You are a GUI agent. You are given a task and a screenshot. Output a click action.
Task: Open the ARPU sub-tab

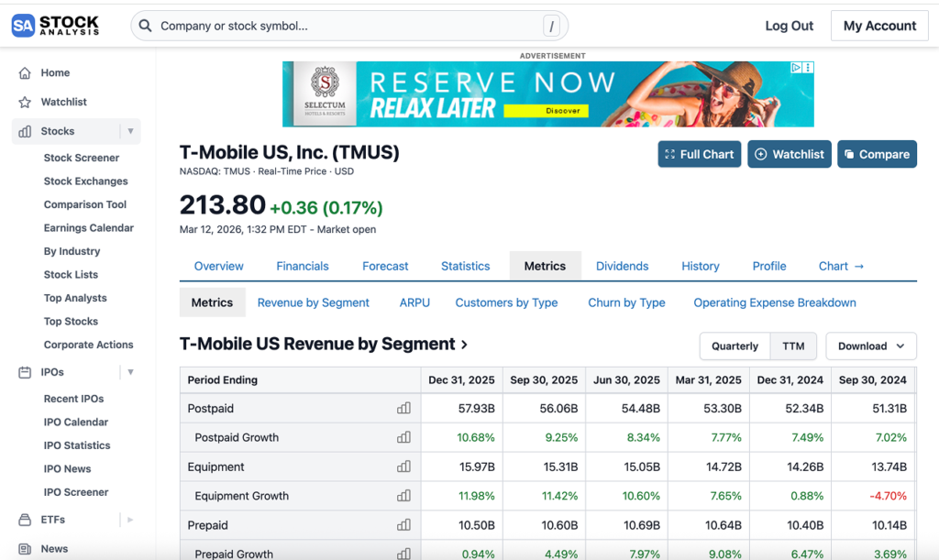[x=414, y=302]
